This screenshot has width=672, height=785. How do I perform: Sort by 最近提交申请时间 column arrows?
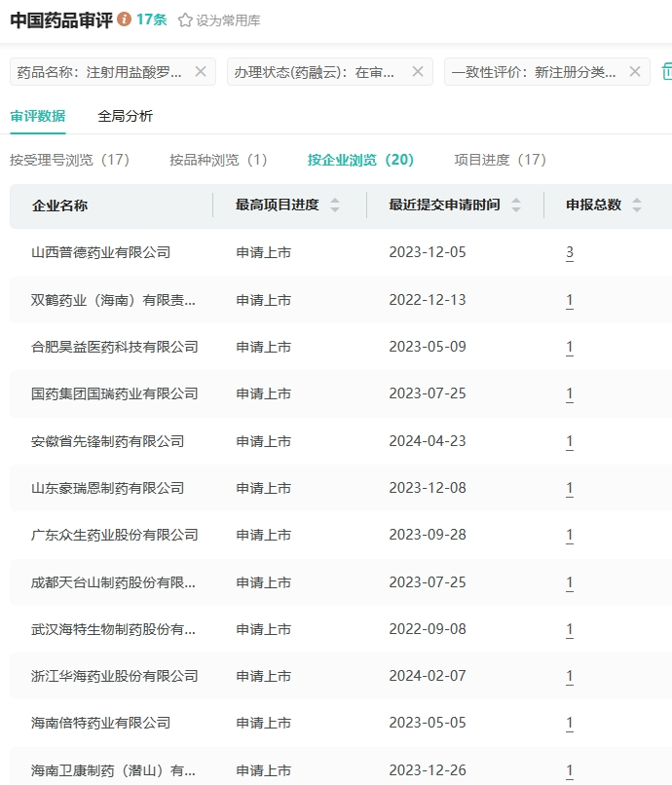point(516,206)
